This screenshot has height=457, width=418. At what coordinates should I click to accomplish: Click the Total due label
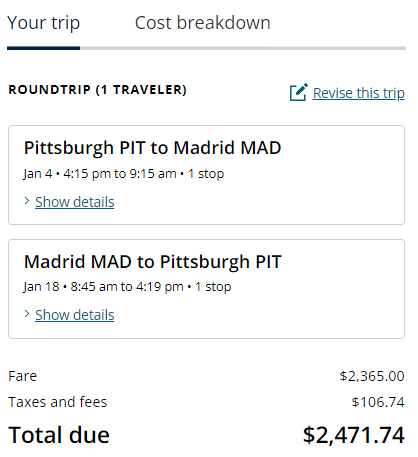[59, 435]
